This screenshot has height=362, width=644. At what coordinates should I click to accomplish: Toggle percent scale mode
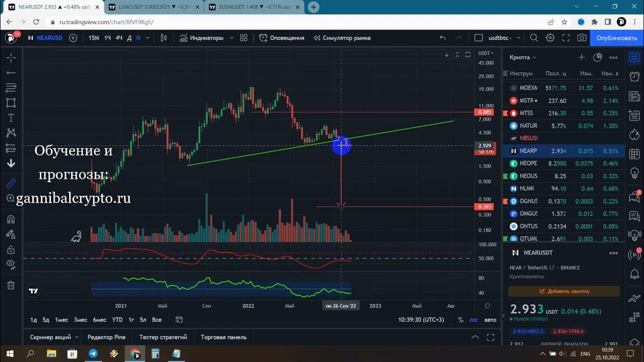460,320
